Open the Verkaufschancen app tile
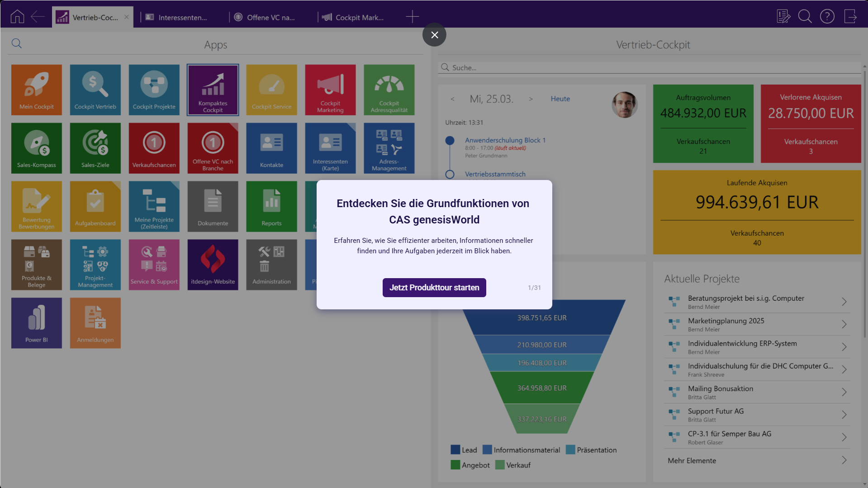The image size is (868, 488). pos(154,148)
